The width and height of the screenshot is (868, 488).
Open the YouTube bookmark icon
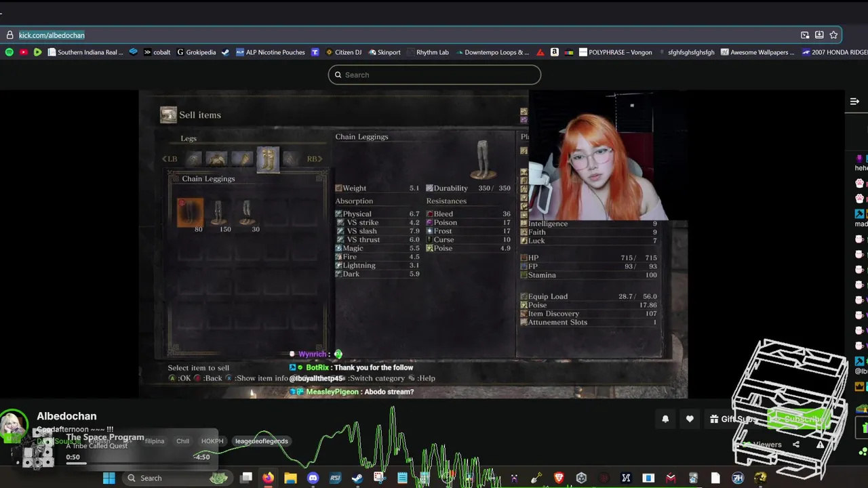click(x=23, y=52)
